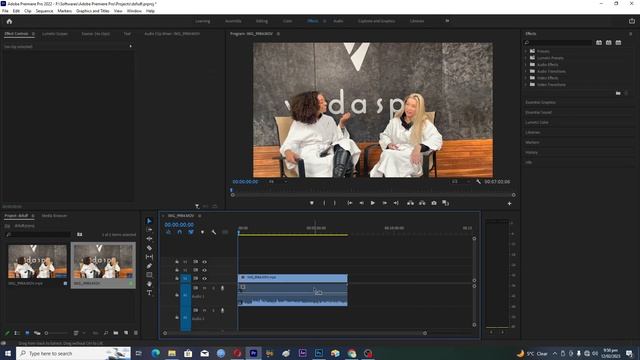Click the Home icon in the workspace bar
This screenshot has height=360, width=640.
(9, 21)
